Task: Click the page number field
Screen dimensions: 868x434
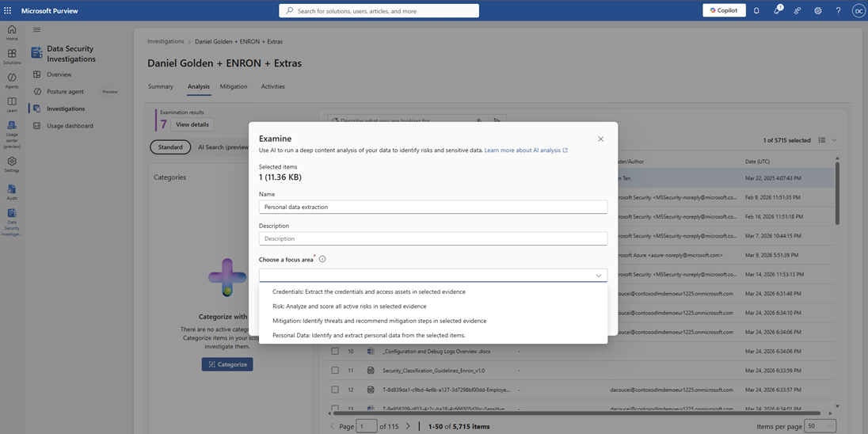Action: [x=367, y=426]
